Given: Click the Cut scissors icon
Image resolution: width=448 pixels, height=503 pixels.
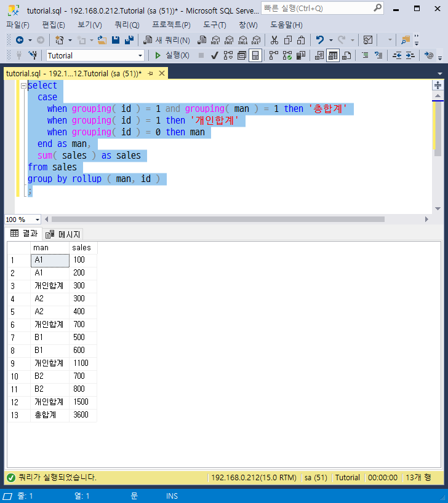Looking at the screenshot, I should [x=274, y=40].
